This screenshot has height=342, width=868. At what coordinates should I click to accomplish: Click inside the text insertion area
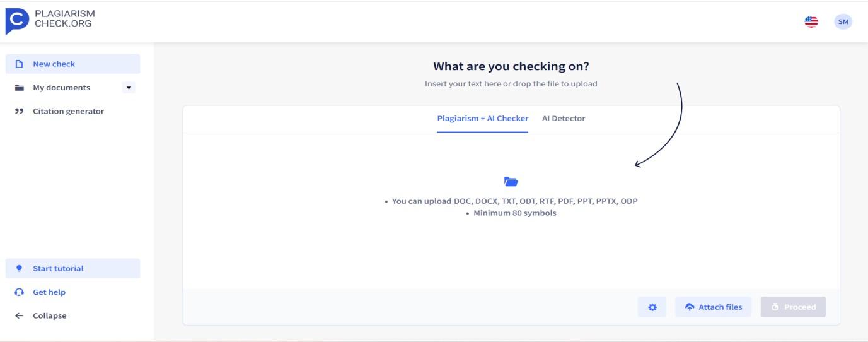[x=511, y=211]
